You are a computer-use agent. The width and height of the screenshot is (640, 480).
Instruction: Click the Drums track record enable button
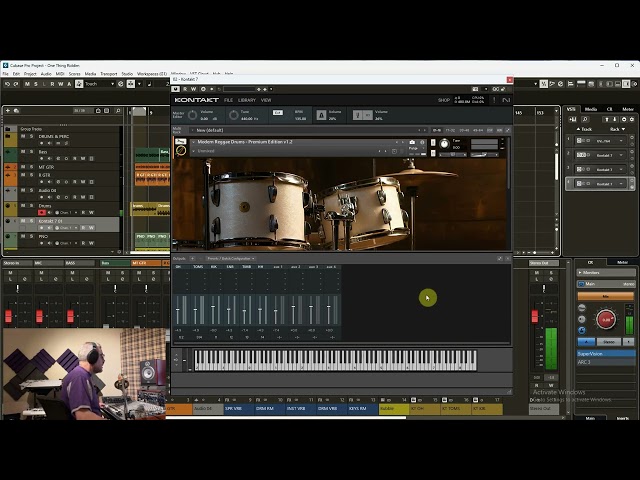click(41, 213)
